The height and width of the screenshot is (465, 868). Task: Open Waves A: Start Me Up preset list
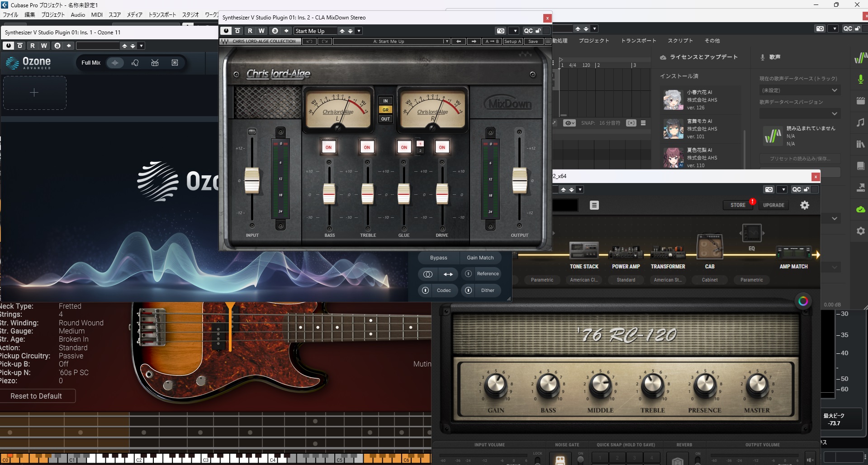pyautogui.click(x=391, y=41)
